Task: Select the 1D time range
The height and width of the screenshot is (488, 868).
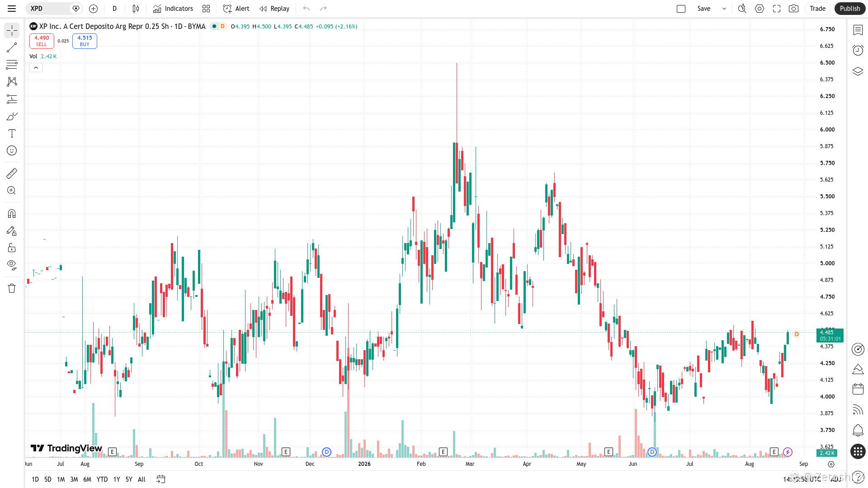Action: pyautogui.click(x=35, y=479)
